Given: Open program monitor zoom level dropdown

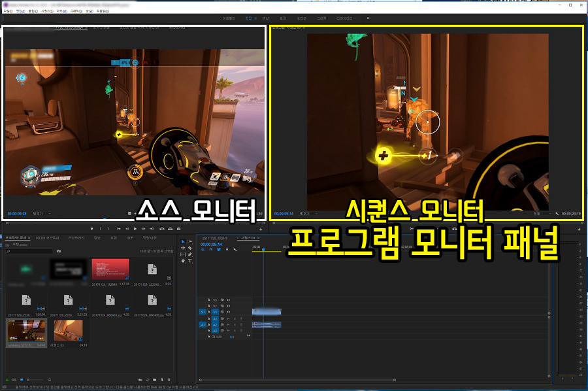Looking at the screenshot, I should tap(308, 214).
